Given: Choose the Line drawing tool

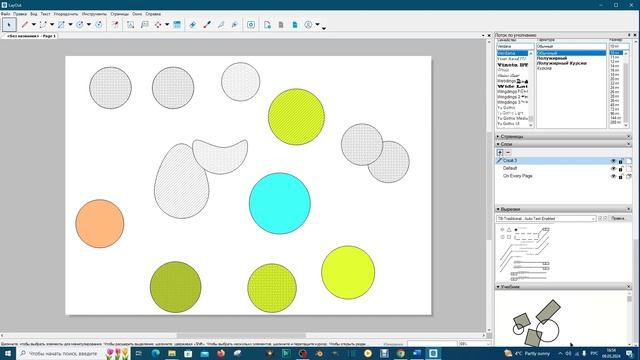Looking at the screenshot, I should point(25,24).
